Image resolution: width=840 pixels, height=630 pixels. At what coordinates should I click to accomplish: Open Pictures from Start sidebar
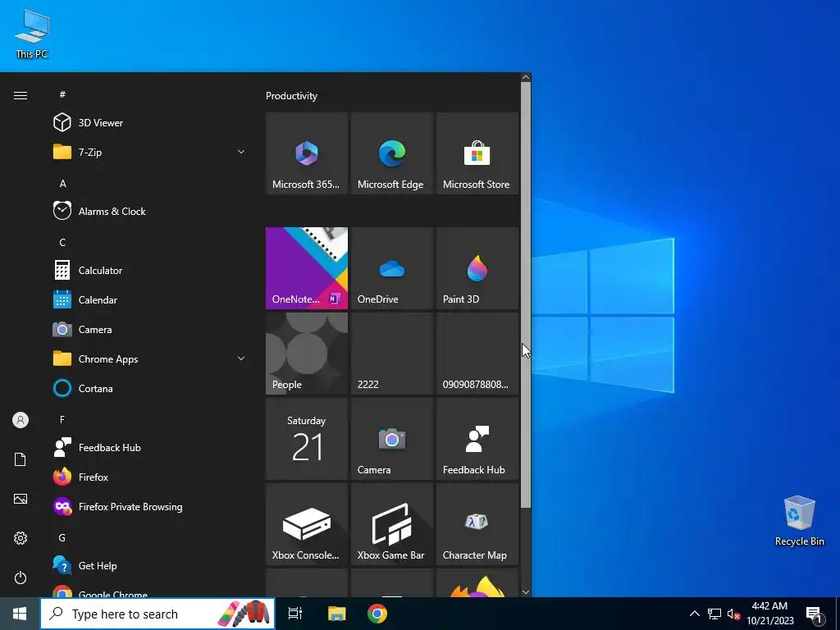21,499
